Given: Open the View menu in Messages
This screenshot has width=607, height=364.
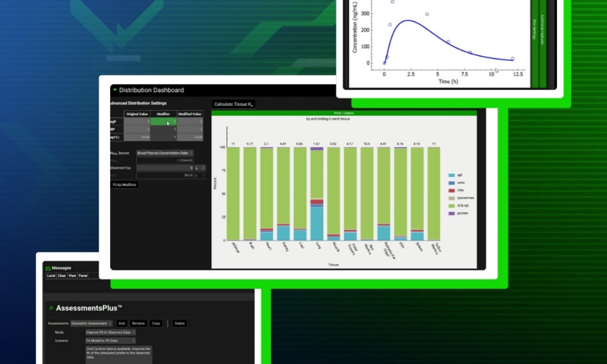Looking at the screenshot, I should [x=72, y=276].
